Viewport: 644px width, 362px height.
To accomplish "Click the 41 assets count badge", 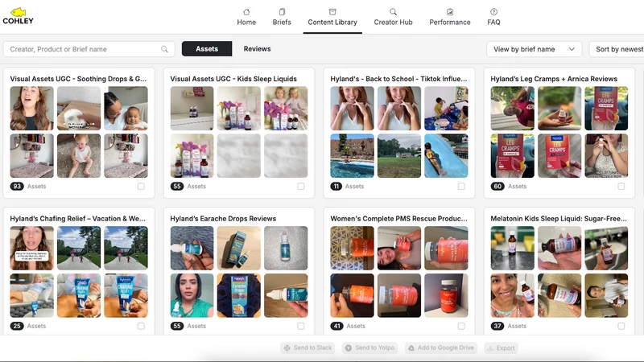I will pos(336,326).
